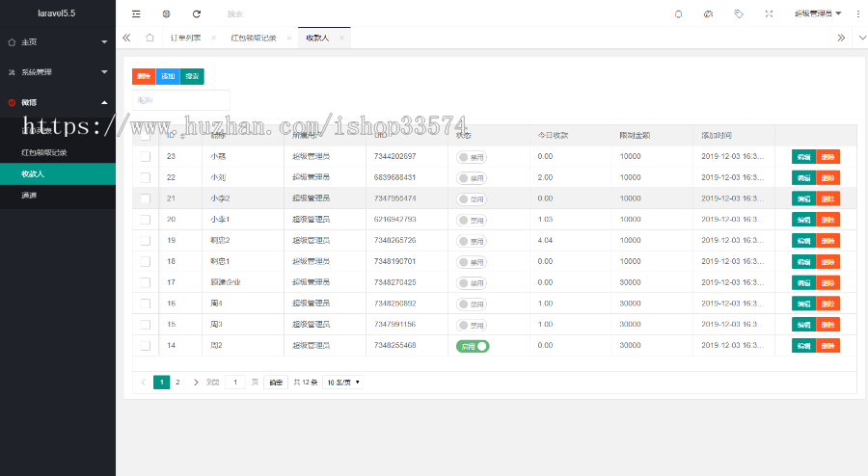Click the tag note icon in header
868x476 pixels.
(x=739, y=13)
